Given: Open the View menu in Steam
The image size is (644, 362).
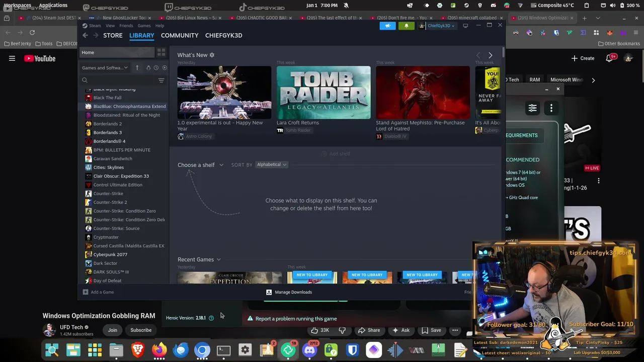Looking at the screenshot, I should 110,26.
